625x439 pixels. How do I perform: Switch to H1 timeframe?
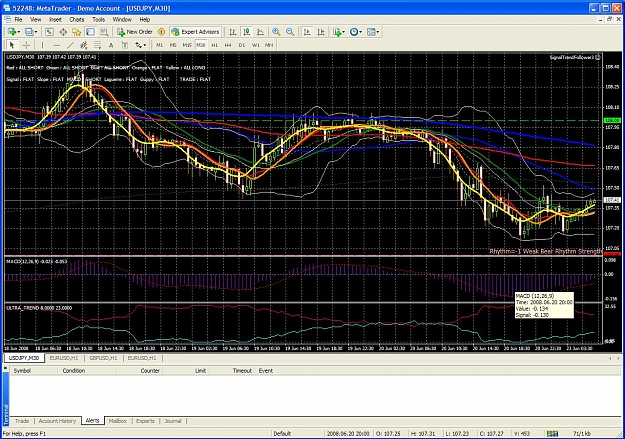214,45
